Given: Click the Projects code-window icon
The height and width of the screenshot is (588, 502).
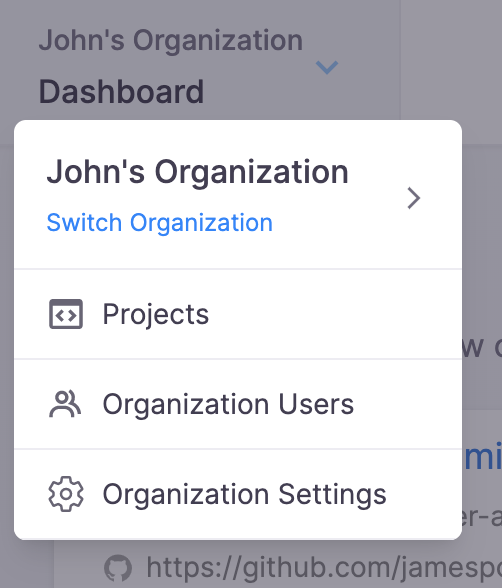Looking at the screenshot, I should 66,314.
